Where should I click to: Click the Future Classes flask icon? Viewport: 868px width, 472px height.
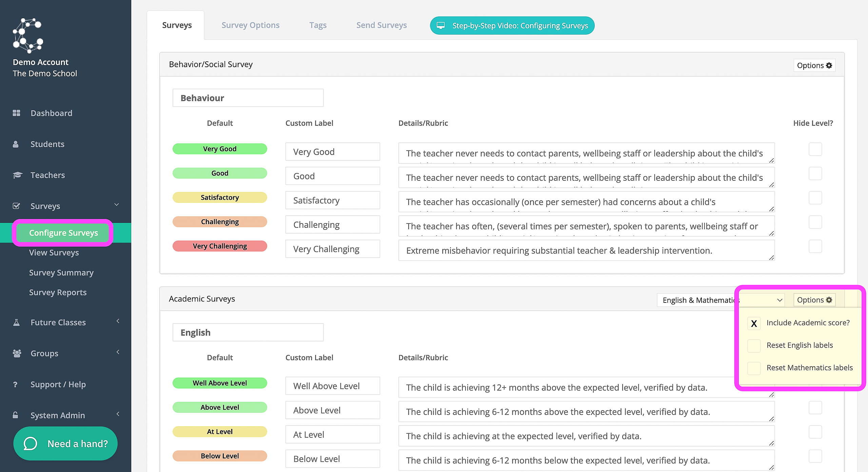pos(16,322)
